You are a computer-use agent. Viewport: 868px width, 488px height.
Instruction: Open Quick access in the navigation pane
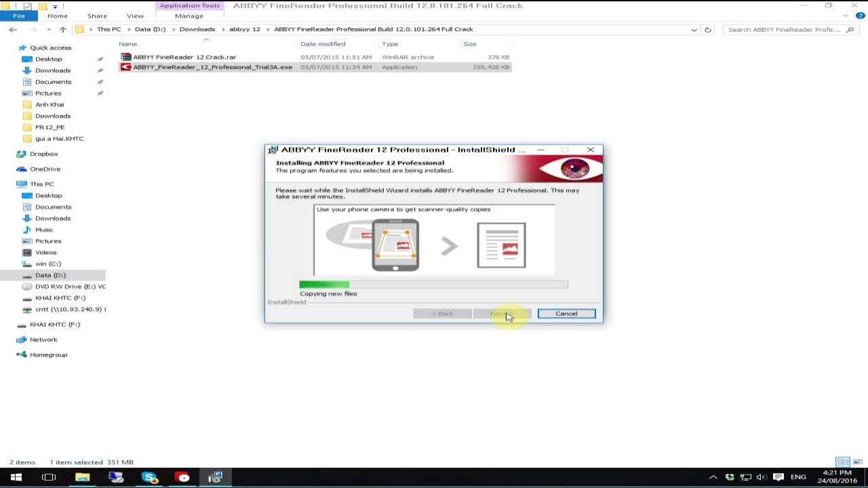[x=50, y=47]
